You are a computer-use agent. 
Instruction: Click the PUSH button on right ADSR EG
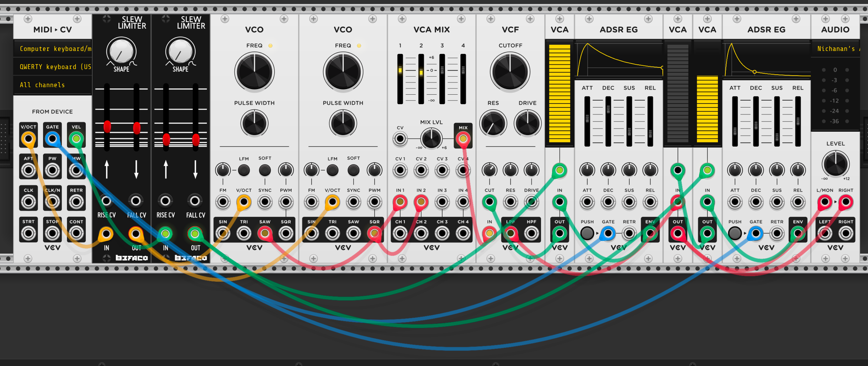click(735, 234)
